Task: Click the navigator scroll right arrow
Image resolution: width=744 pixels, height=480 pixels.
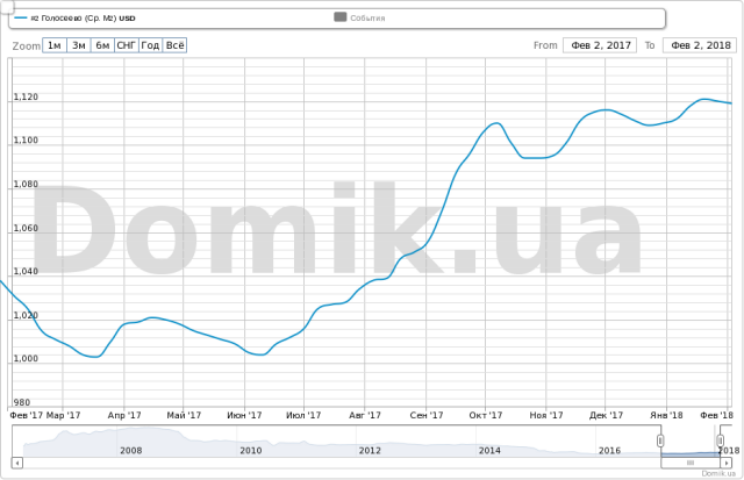Action: [x=726, y=462]
